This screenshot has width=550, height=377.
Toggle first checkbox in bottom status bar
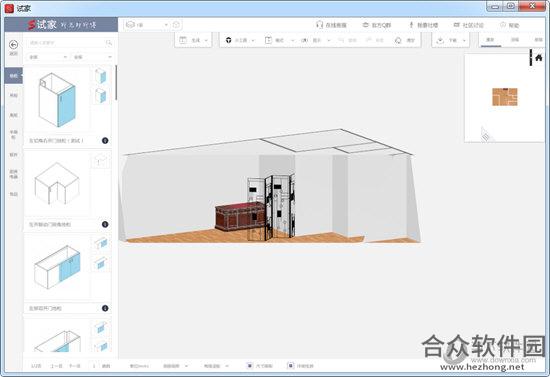tap(249, 365)
